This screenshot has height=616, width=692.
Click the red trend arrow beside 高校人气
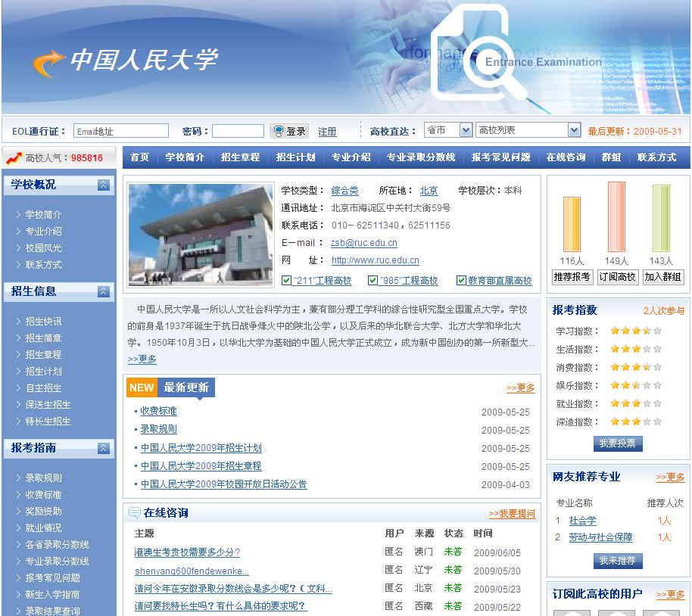pos(13,158)
